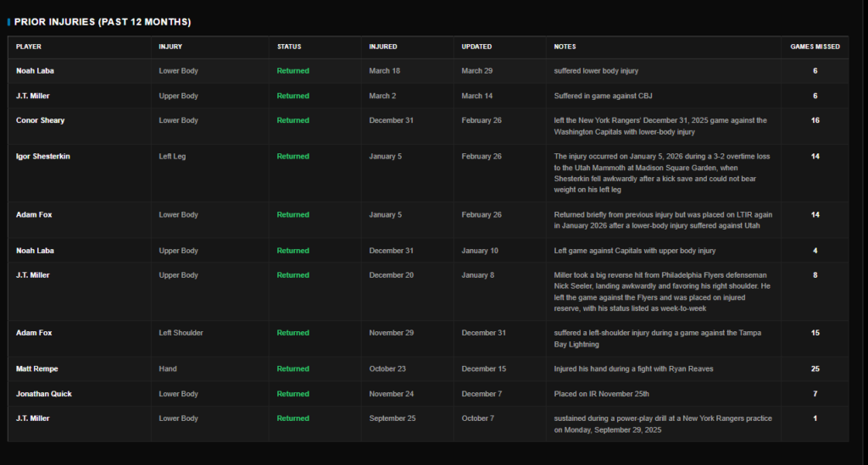This screenshot has width=868, height=465.
Task: Click the March 2 injured date
Action: click(382, 96)
